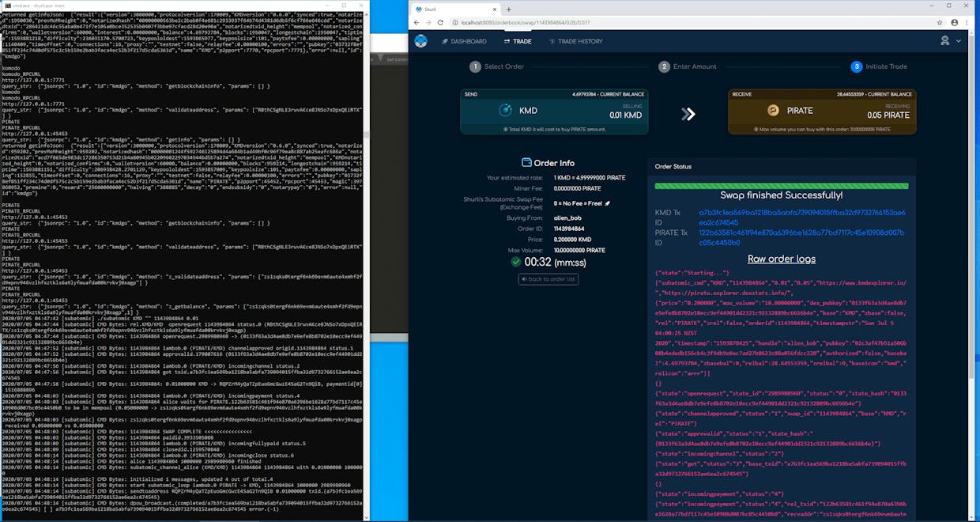Click the 0.05 PIRATE receiving amount
The height and width of the screenshot is (522, 980).
click(889, 115)
